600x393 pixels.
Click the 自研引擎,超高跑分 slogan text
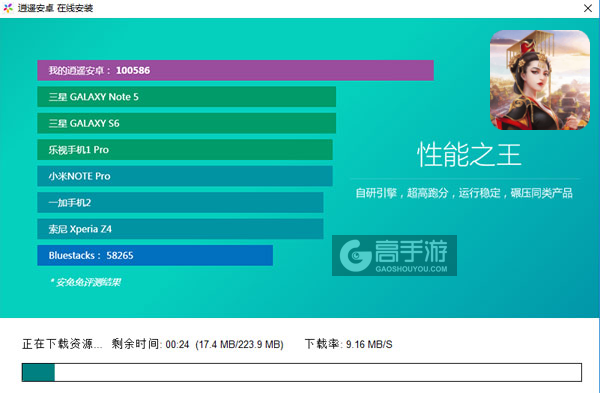(464, 193)
